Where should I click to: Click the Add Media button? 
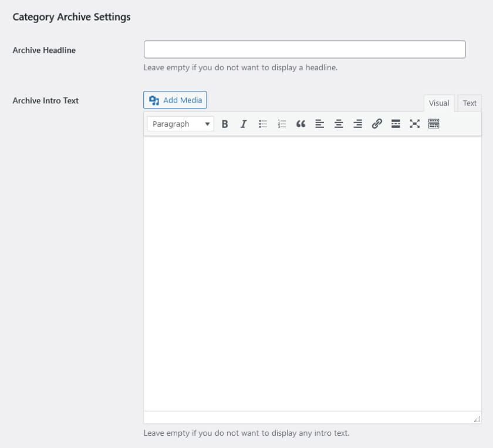tap(175, 100)
